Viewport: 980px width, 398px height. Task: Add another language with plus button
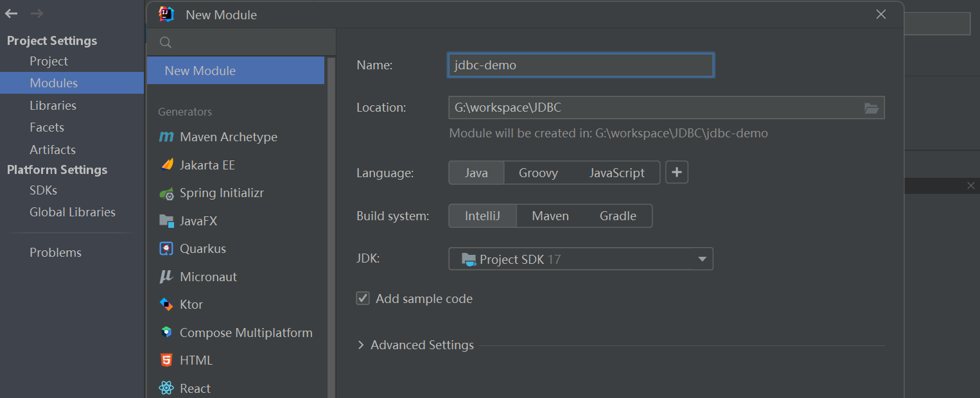[x=677, y=173]
